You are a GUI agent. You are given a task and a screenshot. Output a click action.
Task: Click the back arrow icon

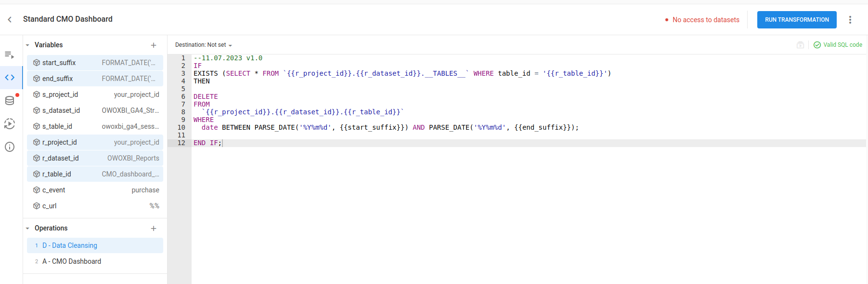click(10, 19)
